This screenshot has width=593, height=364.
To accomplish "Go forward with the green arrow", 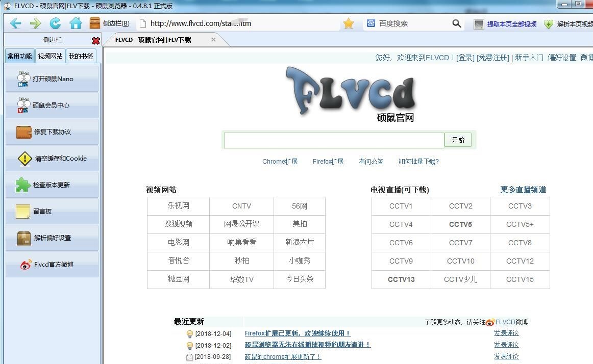I will pos(35,23).
